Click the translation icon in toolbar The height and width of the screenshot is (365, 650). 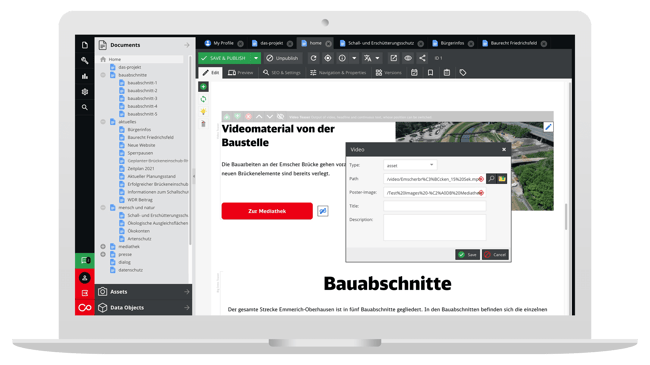pos(367,58)
